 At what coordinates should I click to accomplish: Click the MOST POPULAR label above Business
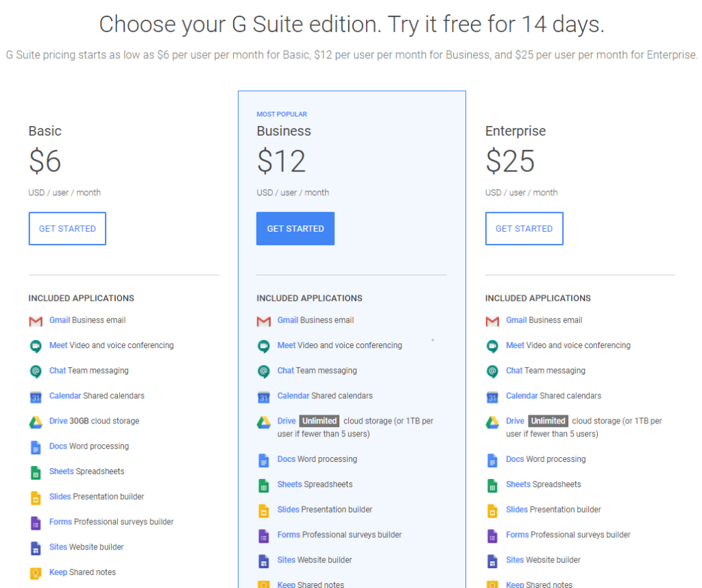282,114
